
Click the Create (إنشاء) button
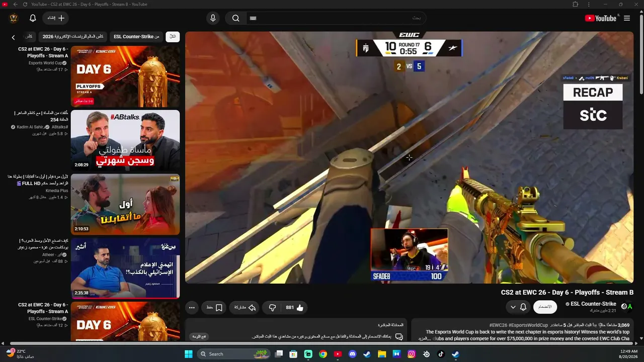56,18
